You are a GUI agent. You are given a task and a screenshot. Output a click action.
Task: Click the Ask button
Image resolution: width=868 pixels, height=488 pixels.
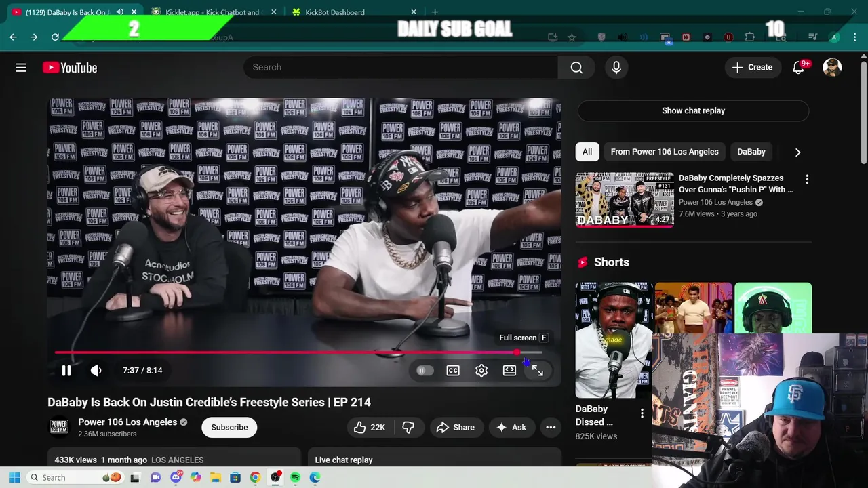[512, 428]
